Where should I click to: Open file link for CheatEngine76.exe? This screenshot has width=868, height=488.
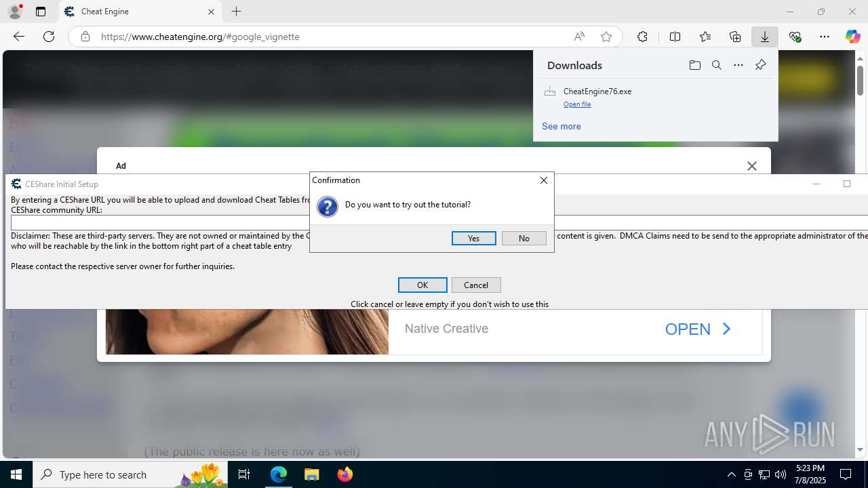576,104
